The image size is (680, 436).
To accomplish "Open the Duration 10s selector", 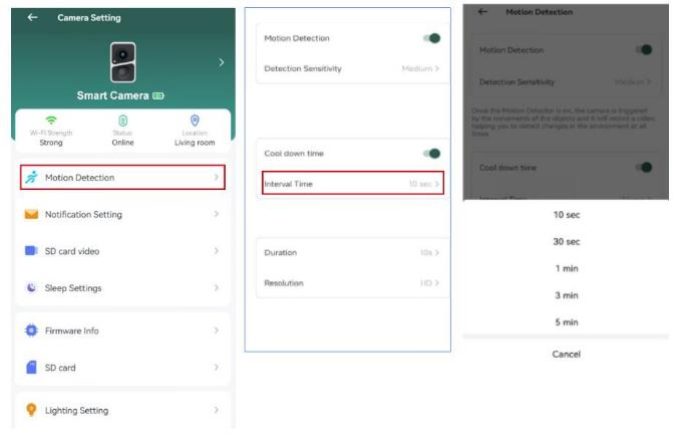I will point(429,253).
